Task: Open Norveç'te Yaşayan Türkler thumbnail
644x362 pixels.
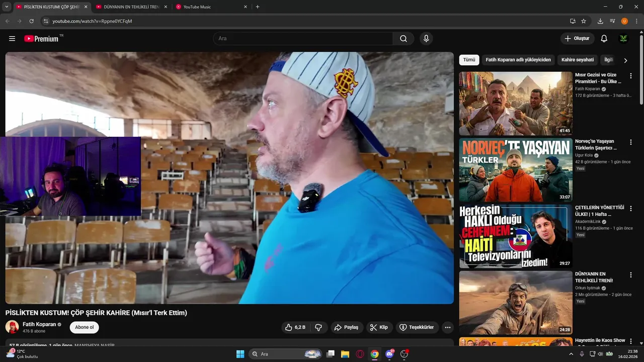Action: point(516,170)
